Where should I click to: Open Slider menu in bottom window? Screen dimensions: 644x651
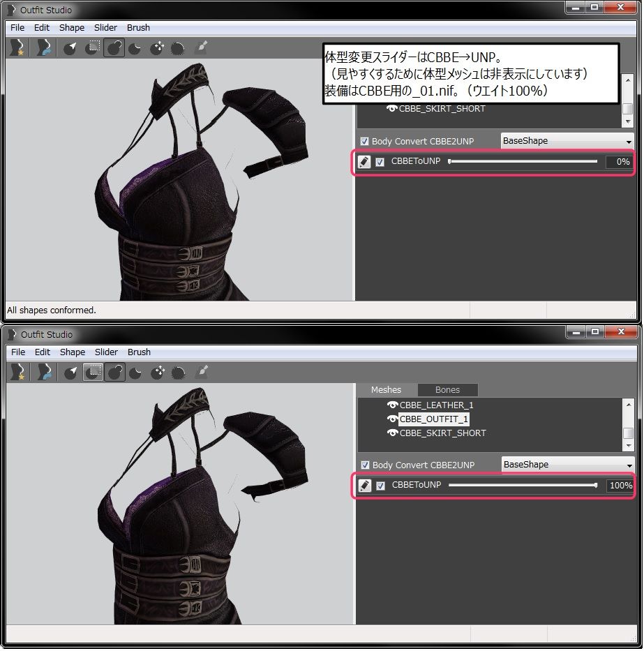106,352
